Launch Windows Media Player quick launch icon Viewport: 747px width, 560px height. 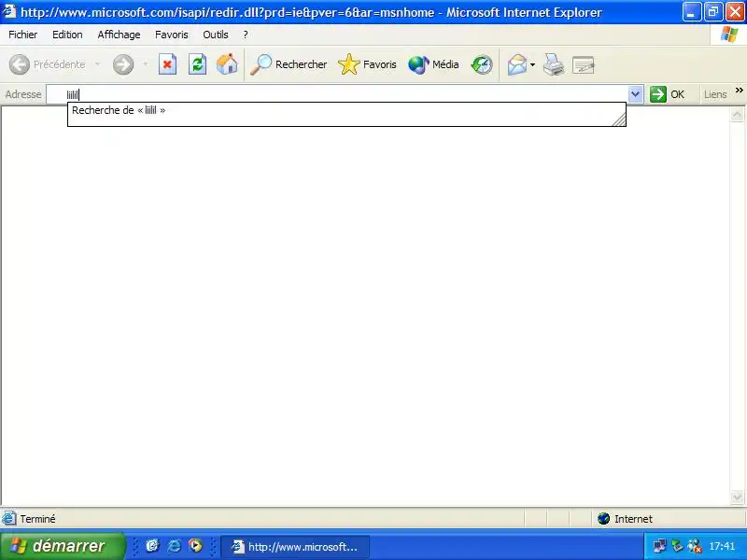coord(195,546)
